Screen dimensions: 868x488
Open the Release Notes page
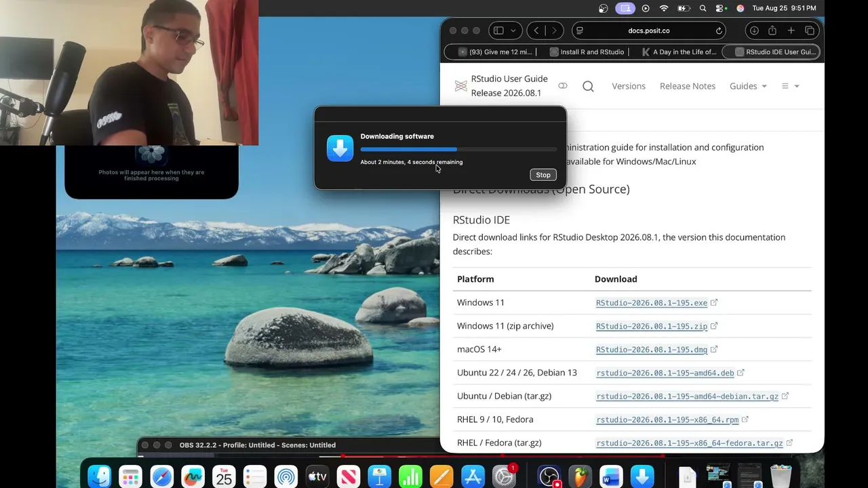tap(688, 86)
